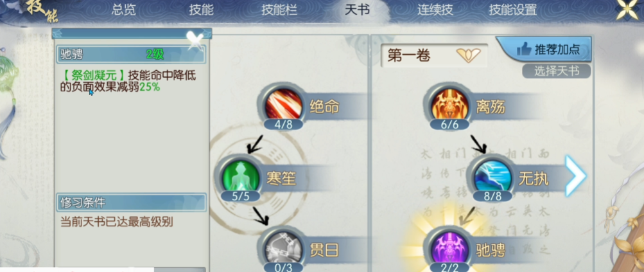Click the thumbs-up icon on 推荐加点

coord(524,50)
